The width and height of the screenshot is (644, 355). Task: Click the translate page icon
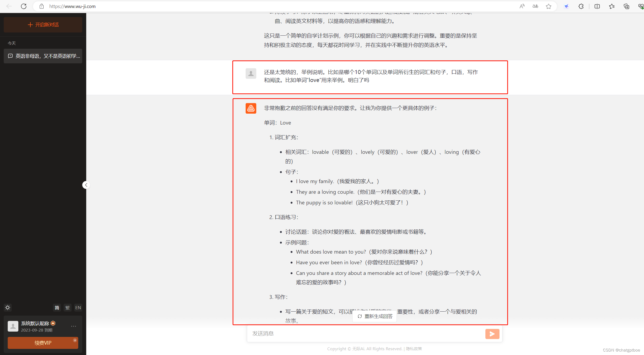tap(535, 6)
